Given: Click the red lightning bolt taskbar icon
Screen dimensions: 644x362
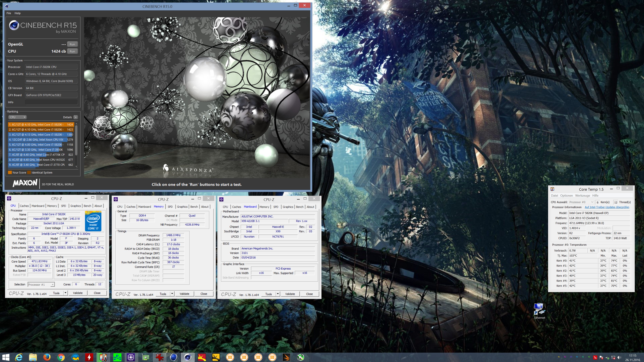Looking at the screenshot, I should pyautogui.click(x=89, y=357).
